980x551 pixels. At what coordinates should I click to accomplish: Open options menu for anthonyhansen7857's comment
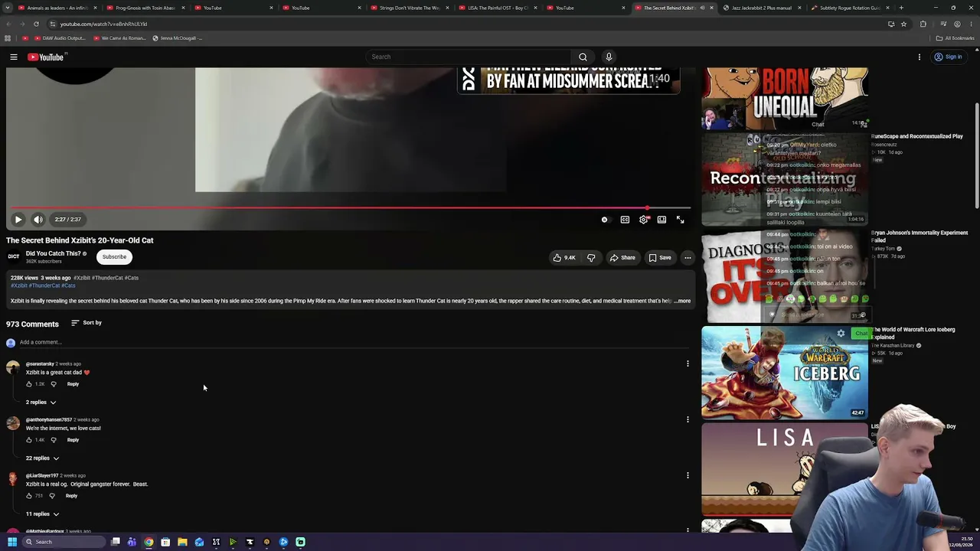688,419
